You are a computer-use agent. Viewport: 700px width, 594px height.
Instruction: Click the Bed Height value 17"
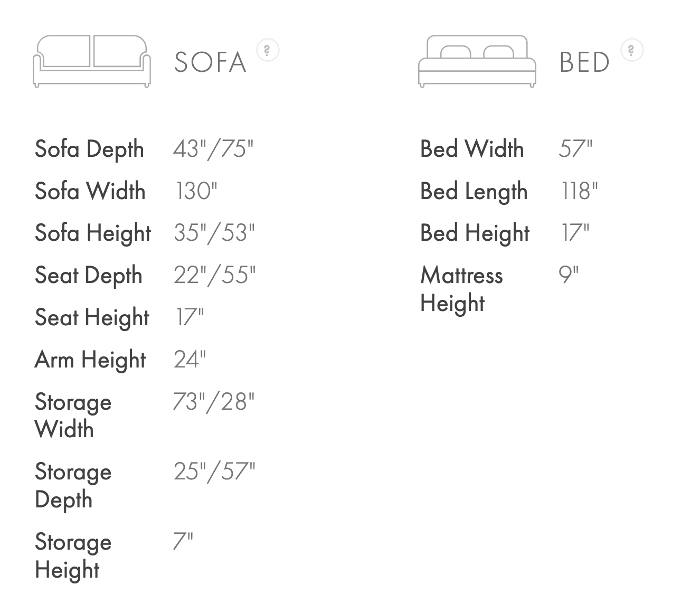point(574,233)
